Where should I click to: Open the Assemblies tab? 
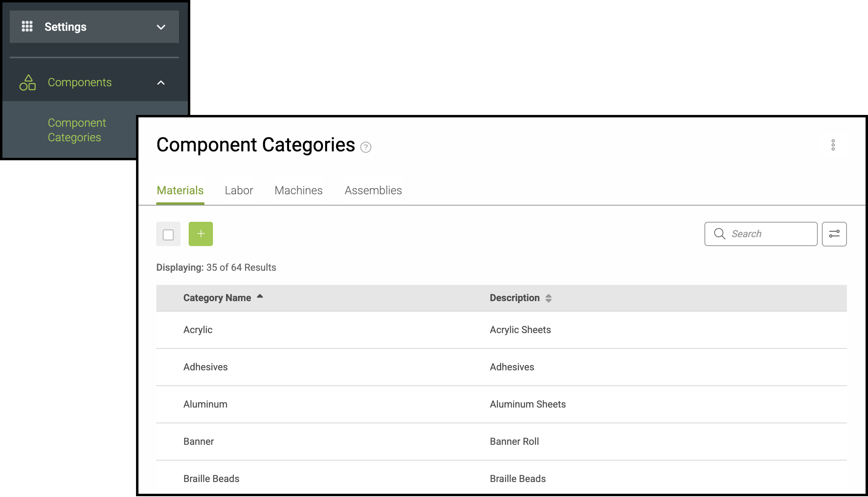[x=373, y=190]
